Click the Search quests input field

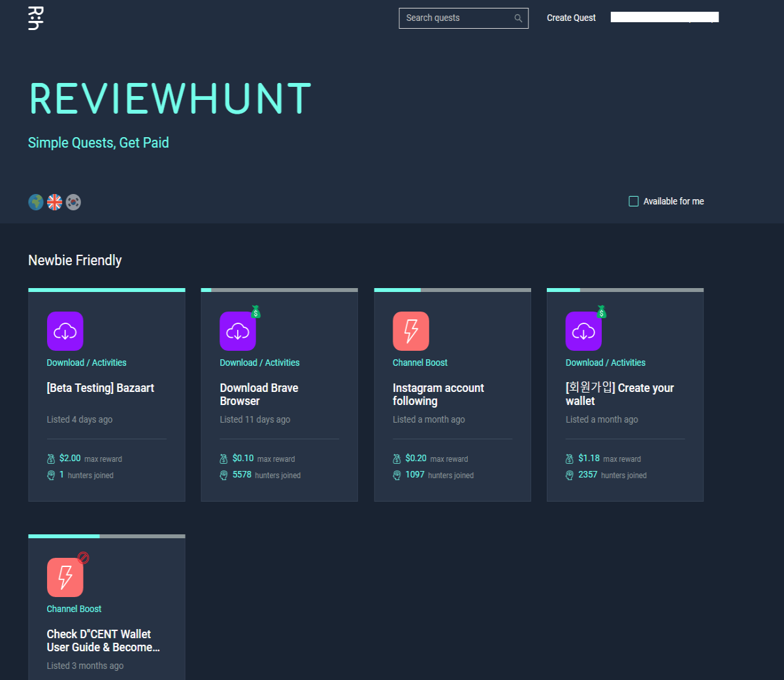tap(463, 18)
